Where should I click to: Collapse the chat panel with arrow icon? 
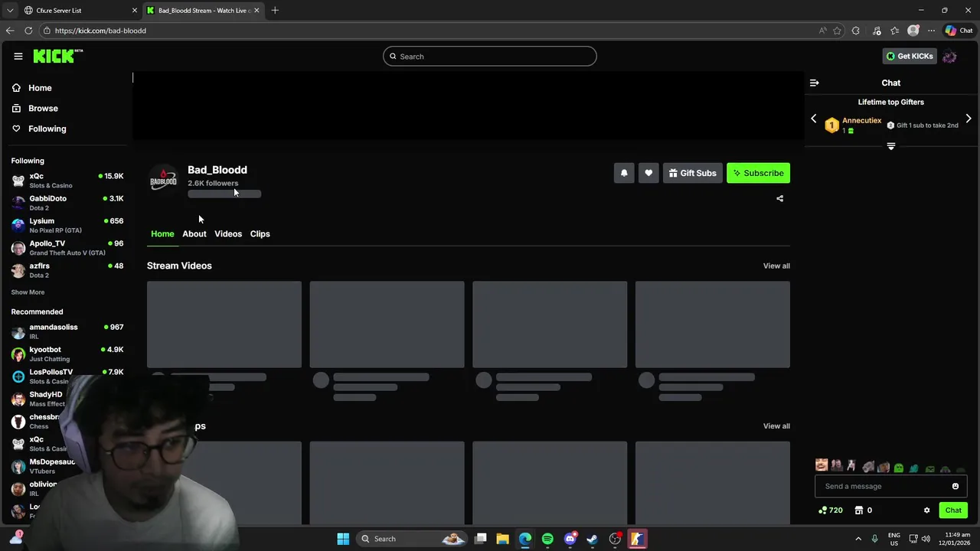pos(815,83)
